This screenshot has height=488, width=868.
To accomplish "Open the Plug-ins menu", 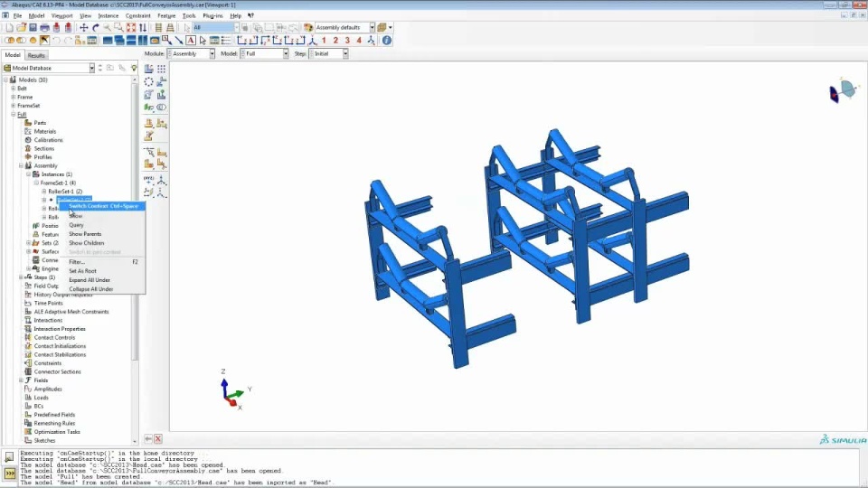I will coord(212,16).
